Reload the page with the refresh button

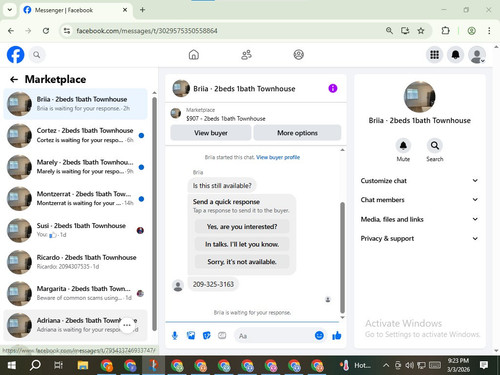click(x=46, y=31)
